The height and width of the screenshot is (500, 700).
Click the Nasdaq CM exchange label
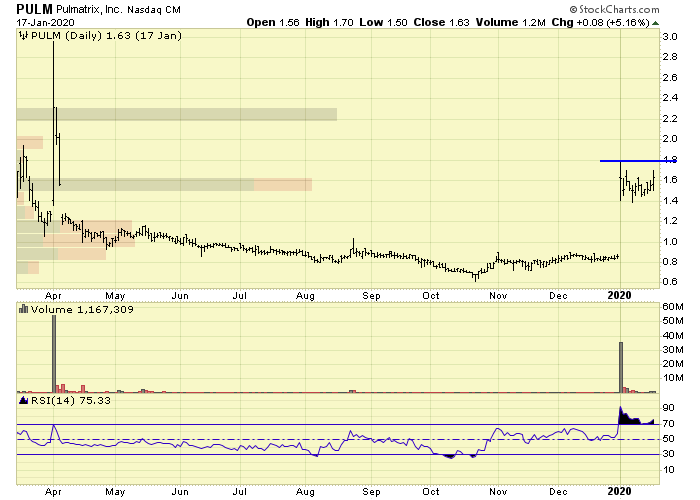pos(154,9)
